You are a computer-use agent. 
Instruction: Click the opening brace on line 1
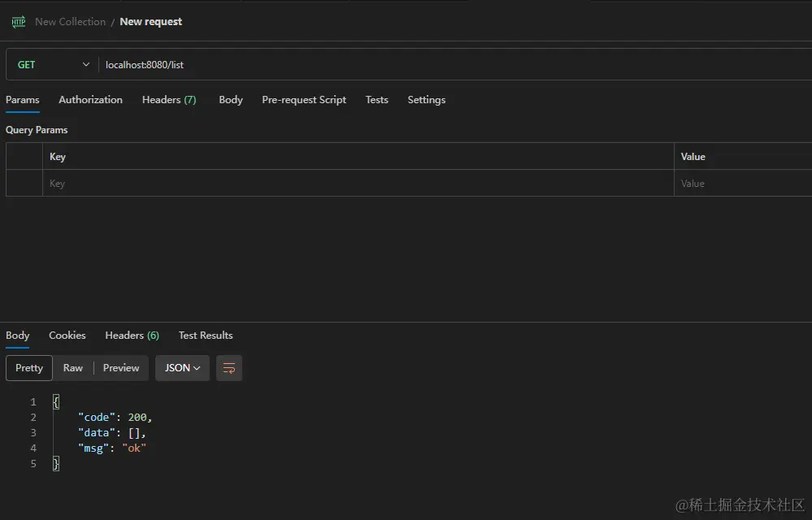56,401
